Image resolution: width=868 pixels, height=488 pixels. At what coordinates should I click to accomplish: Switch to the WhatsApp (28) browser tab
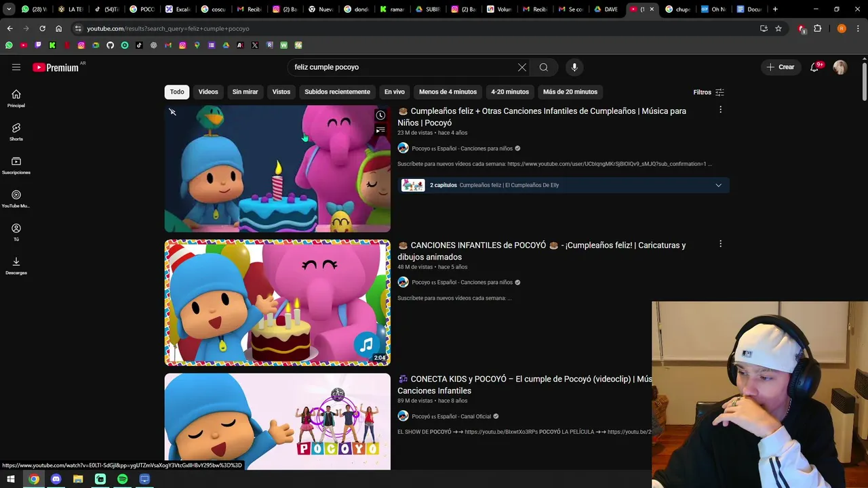[x=34, y=9]
